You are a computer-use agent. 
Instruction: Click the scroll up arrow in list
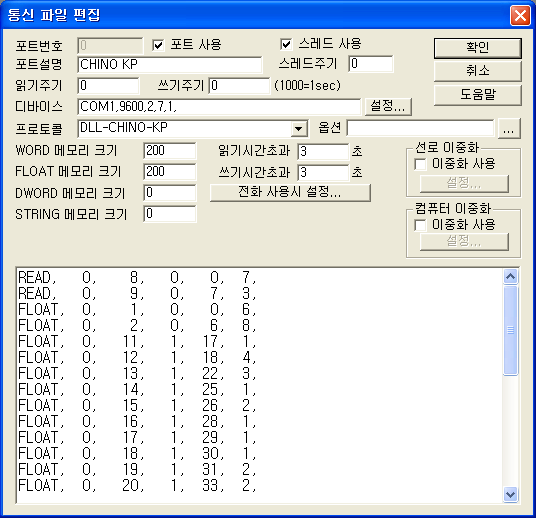510,276
